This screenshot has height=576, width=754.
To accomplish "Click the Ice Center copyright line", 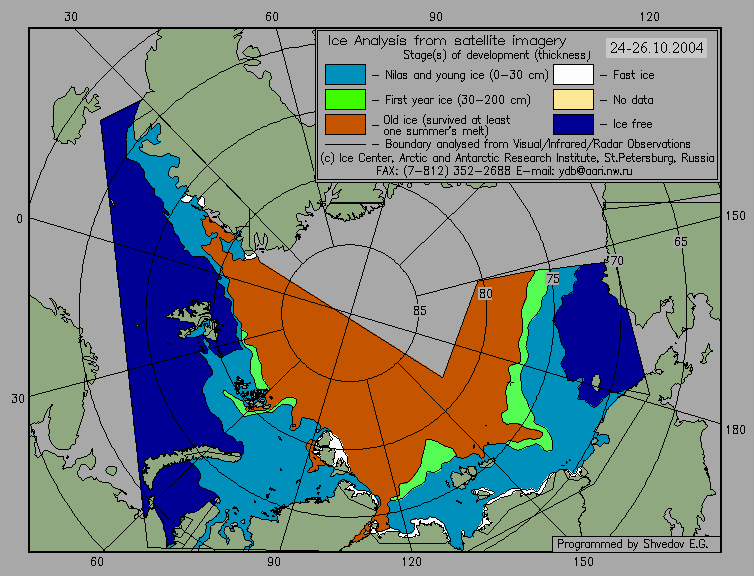I will pyautogui.click(x=517, y=158).
